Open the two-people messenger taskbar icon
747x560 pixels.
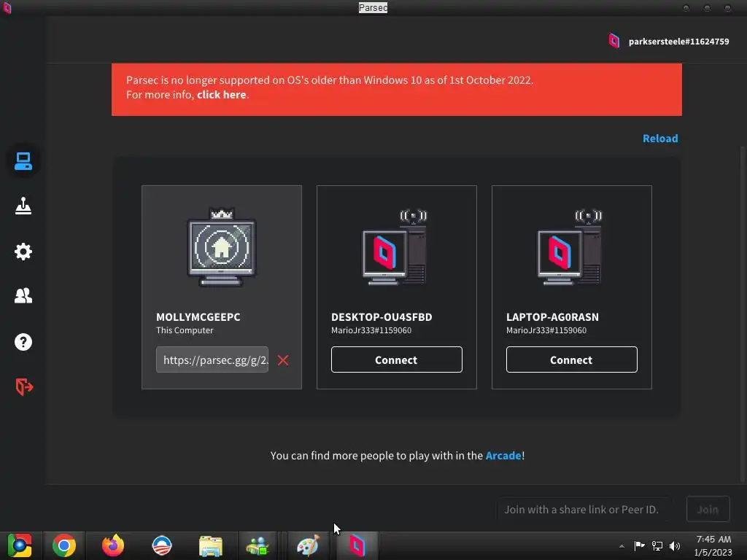258,546
